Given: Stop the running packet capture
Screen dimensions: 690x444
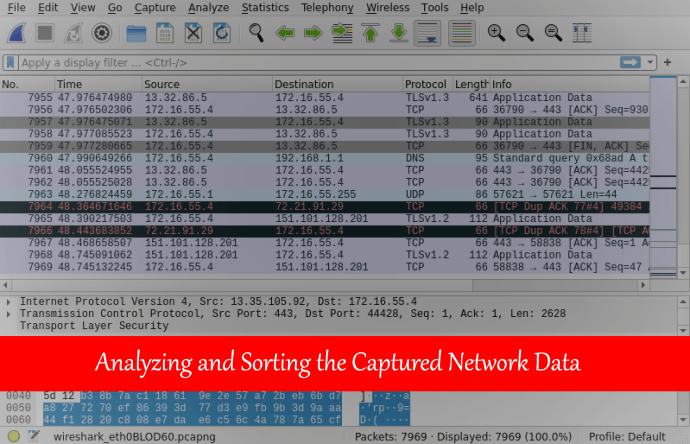Looking at the screenshot, I should tap(45, 33).
